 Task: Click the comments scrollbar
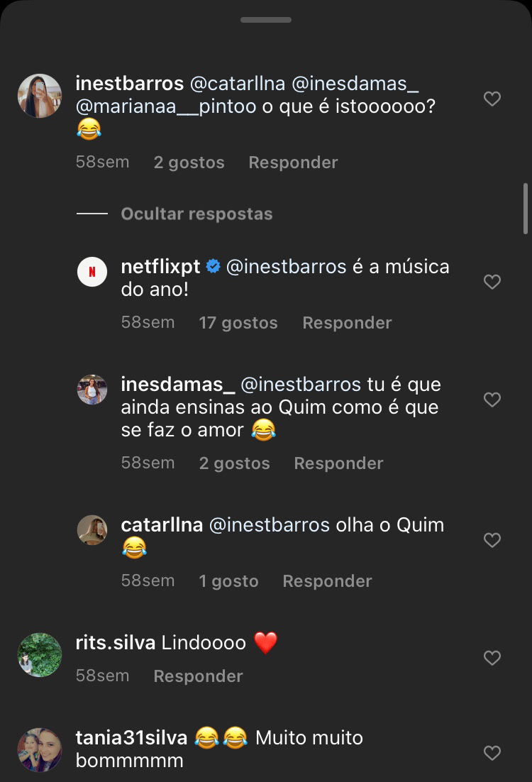click(525, 209)
